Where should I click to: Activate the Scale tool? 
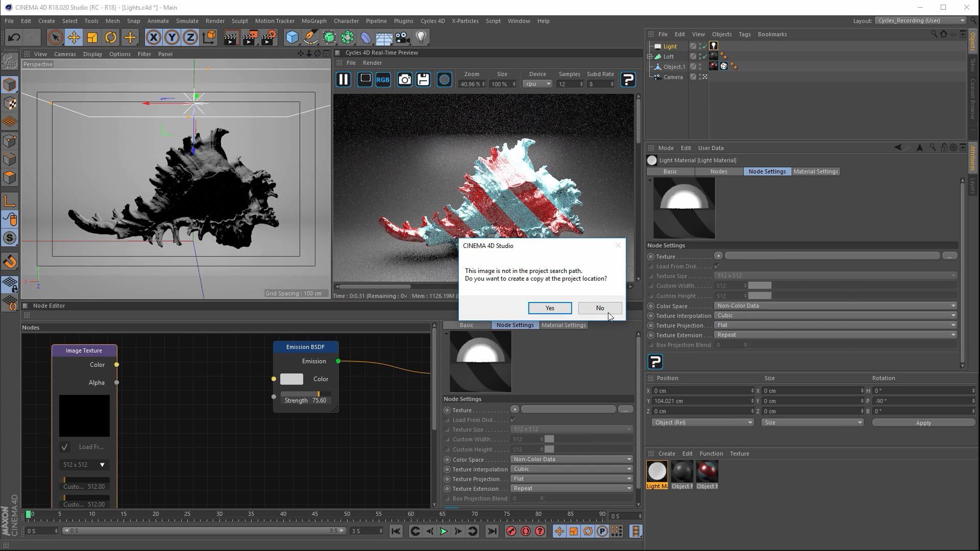pyautogui.click(x=92, y=37)
